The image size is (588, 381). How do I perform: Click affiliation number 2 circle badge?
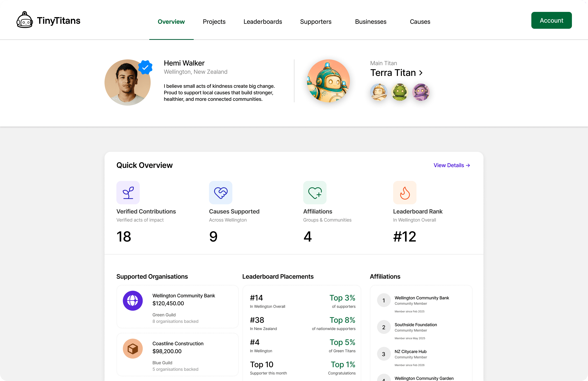pyautogui.click(x=384, y=327)
